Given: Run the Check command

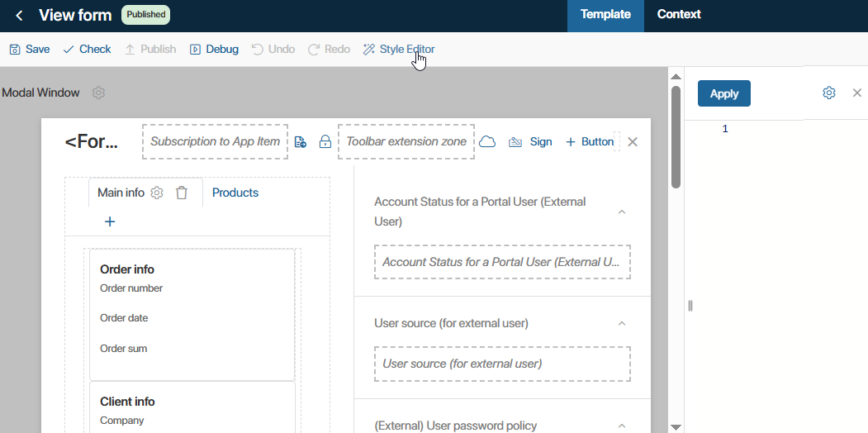Looking at the screenshot, I should [87, 50].
